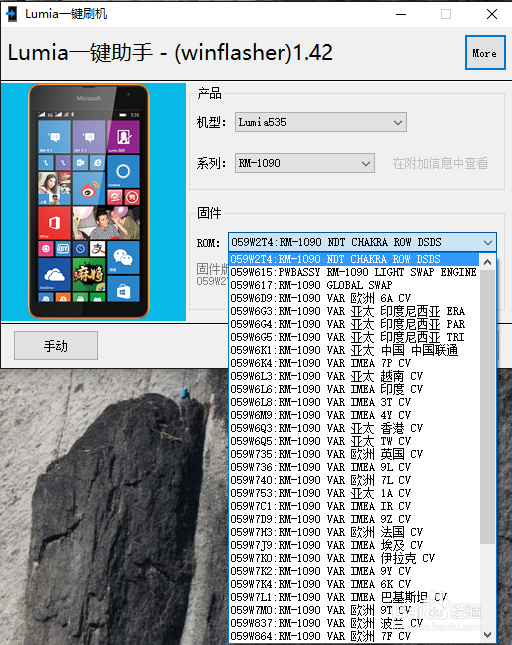512x645 pixels.
Task: Select 059W7M0 欧洲 9T CV entry
Action: point(354,610)
